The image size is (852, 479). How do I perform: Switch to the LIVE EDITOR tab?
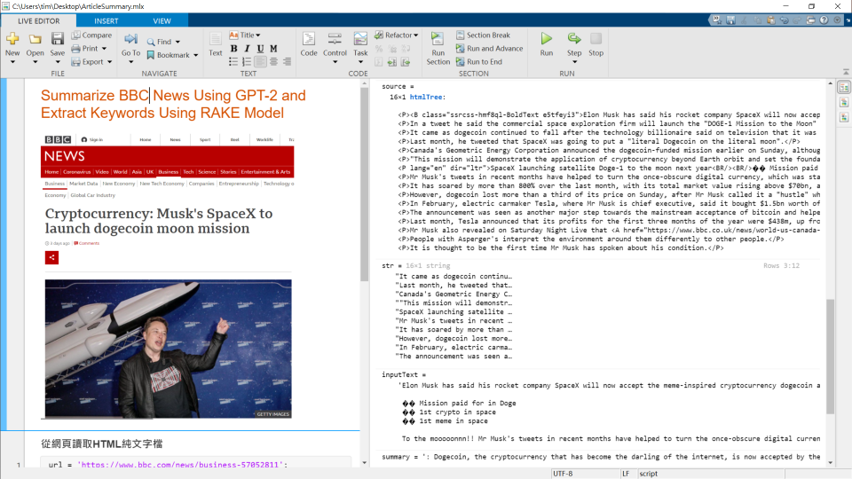pos(39,21)
